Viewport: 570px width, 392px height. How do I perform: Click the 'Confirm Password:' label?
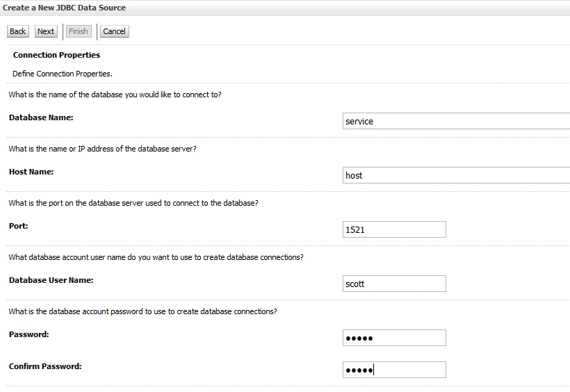coord(45,366)
